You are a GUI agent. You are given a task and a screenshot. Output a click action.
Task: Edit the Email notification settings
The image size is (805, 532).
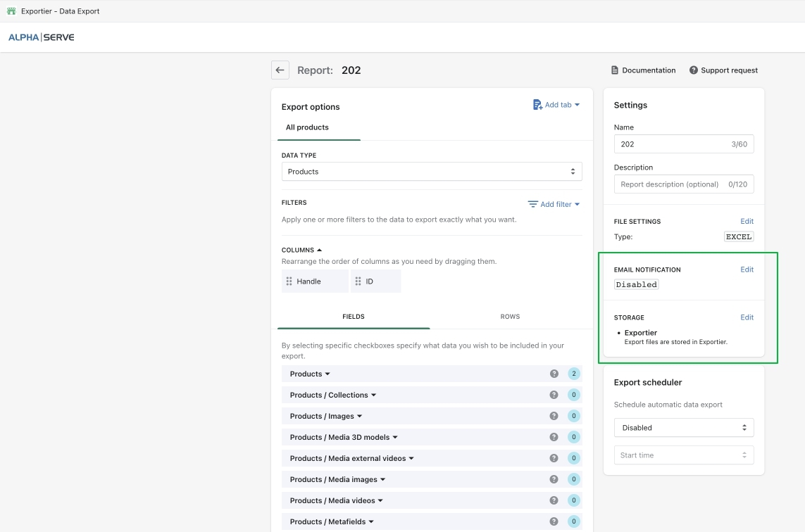coord(747,270)
